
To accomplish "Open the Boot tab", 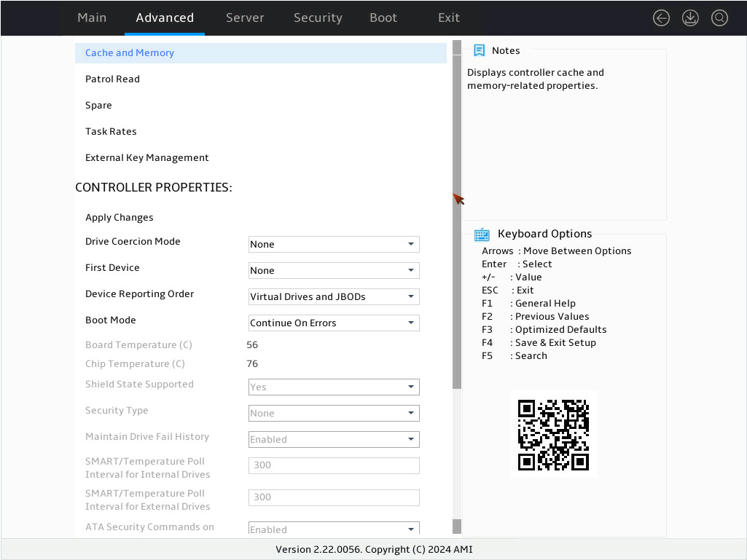I will pyautogui.click(x=383, y=17).
